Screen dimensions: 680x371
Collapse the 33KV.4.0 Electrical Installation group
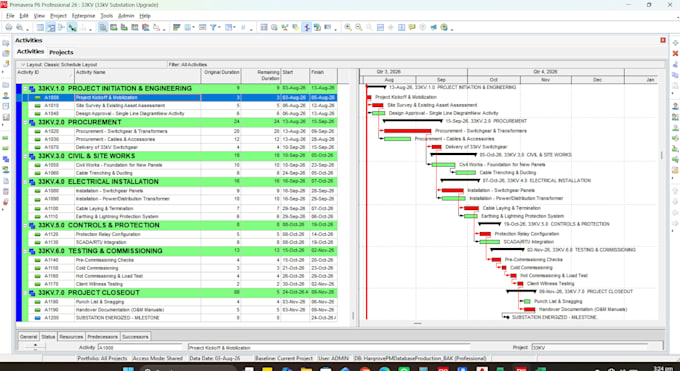tap(25, 182)
